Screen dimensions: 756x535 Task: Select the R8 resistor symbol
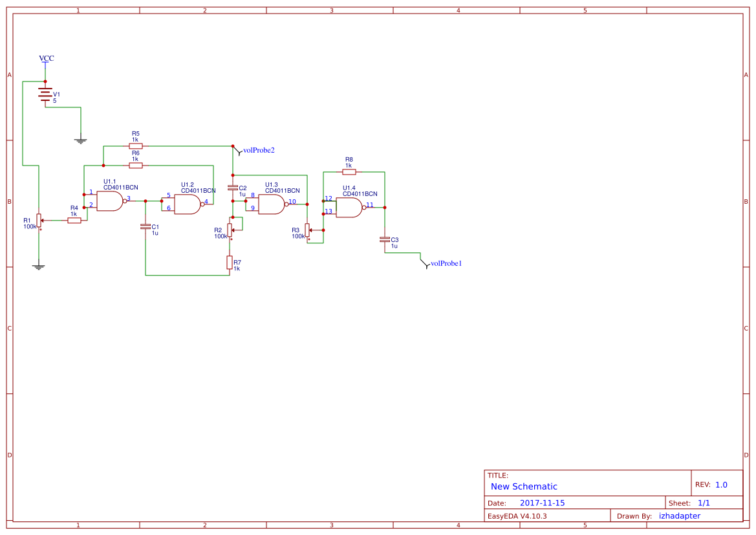(x=349, y=171)
